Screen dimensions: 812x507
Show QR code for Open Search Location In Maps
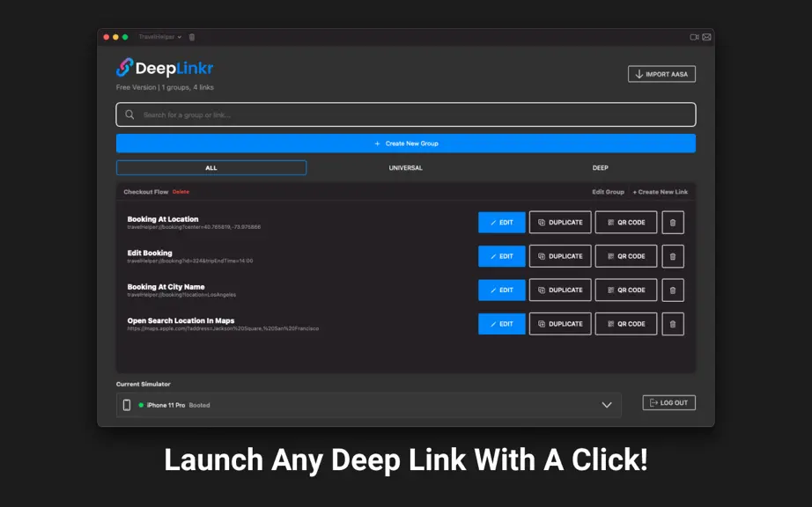coord(625,324)
